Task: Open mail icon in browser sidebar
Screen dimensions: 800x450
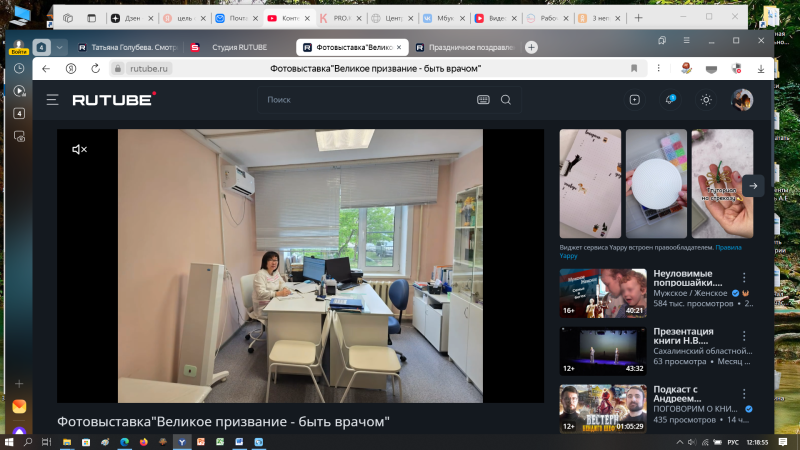Action: 19,406
